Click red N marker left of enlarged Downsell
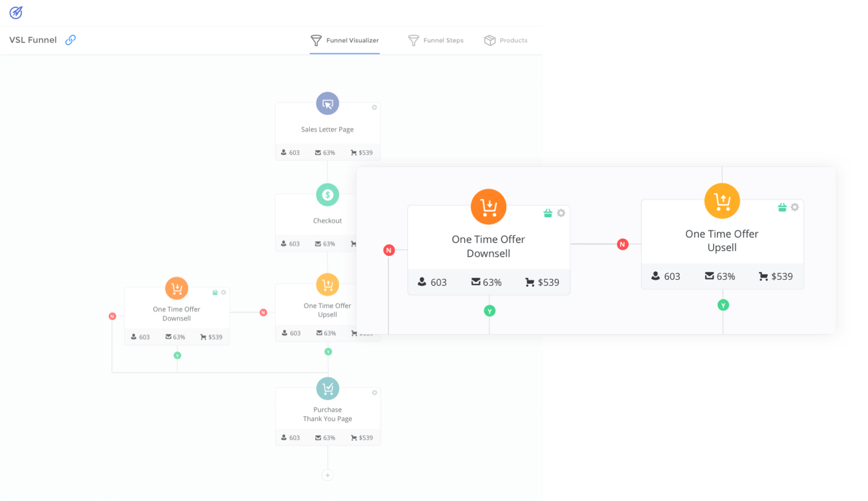Screen dimensions: 868x501 [x=389, y=250]
